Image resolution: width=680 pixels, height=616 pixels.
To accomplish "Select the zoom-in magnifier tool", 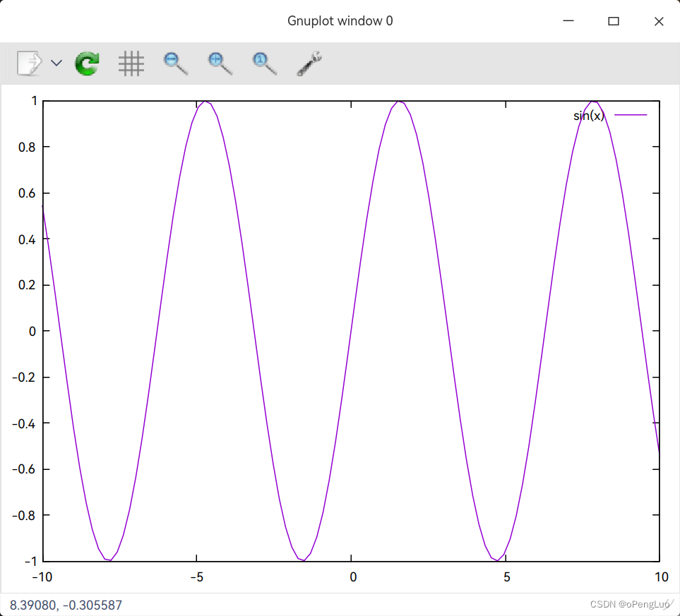I will [219, 63].
